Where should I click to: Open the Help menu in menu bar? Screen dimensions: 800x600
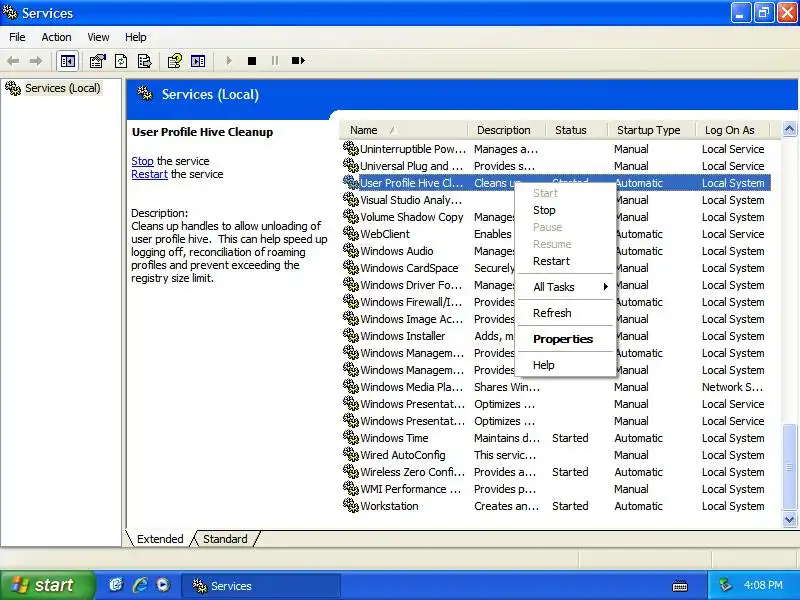tap(136, 37)
